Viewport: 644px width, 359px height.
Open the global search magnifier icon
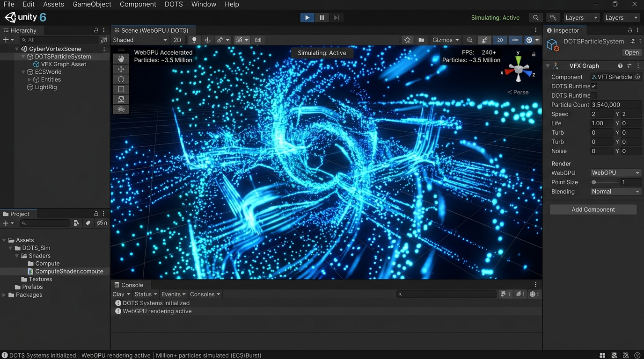tap(536, 18)
